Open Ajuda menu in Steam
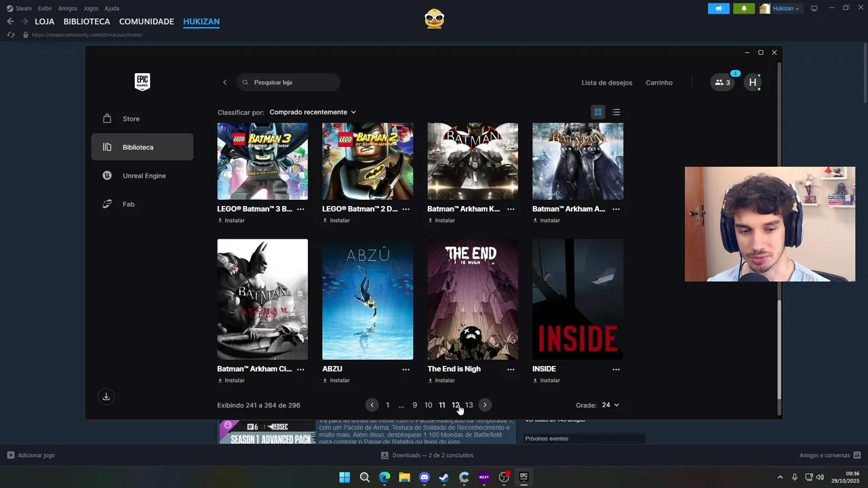868x488 pixels. tap(112, 8)
